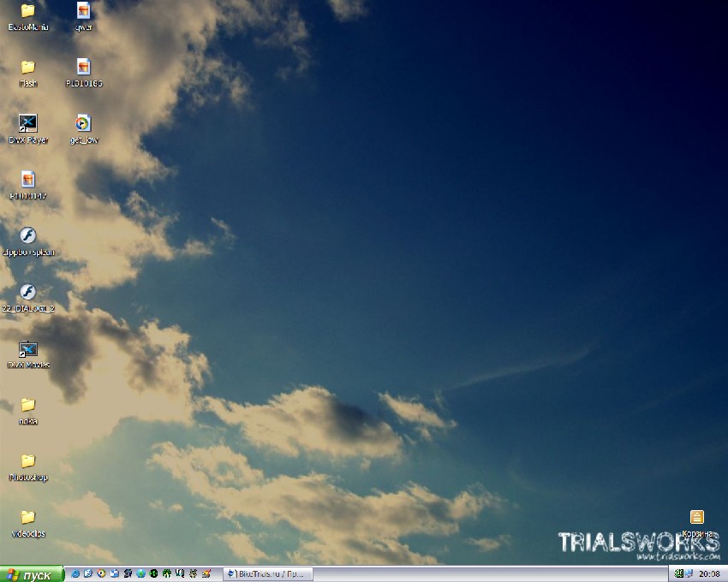Click the flash folder icon
728x582 pixels.
pyautogui.click(x=28, y=67)
